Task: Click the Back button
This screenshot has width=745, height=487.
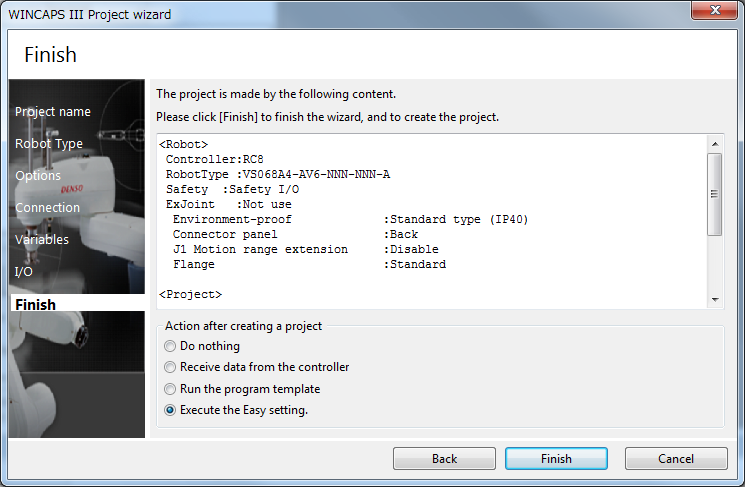Action: (x=444, y=459)
